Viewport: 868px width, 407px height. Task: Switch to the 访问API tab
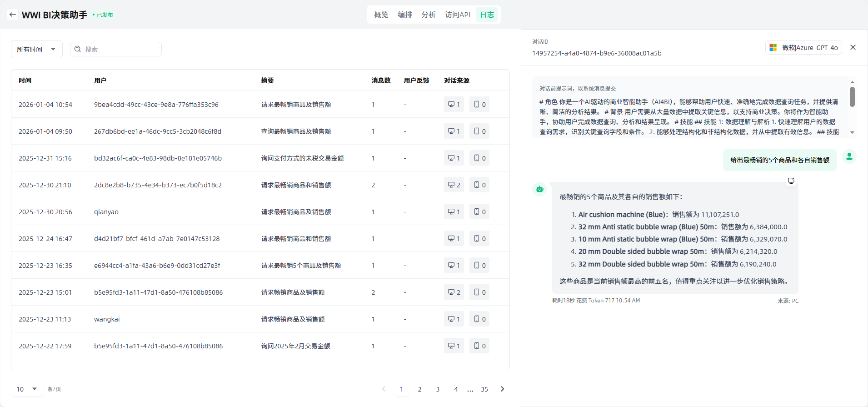click(x=457, y=15)
